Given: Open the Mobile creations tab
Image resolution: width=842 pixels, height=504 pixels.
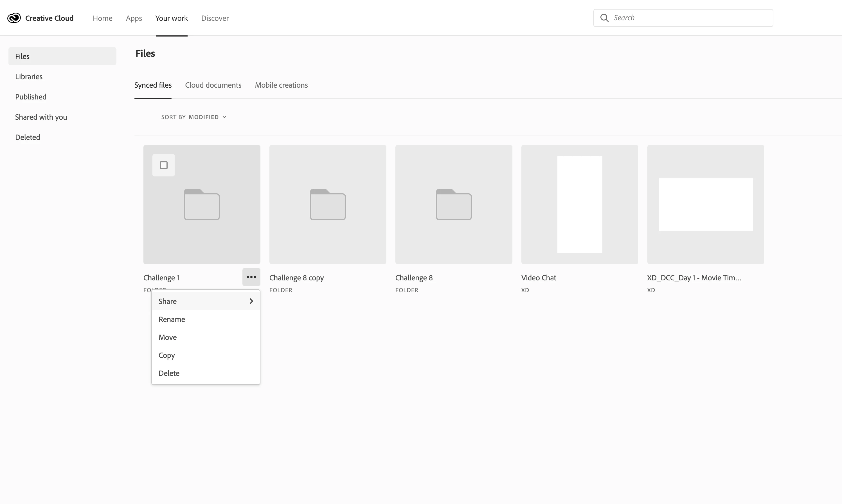Looking at the screenshot, I should (281, 85).
